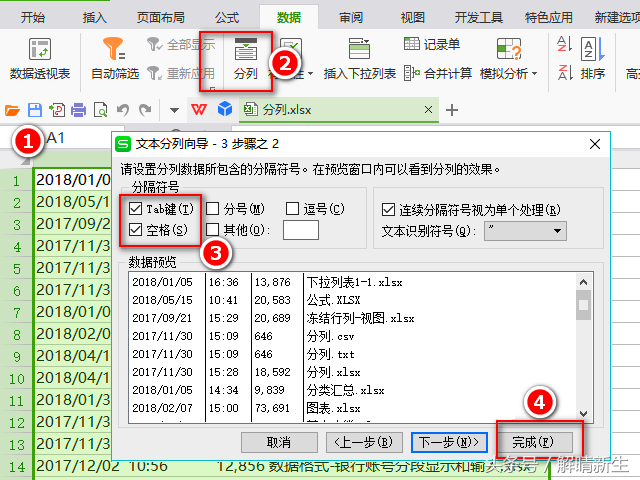640x480 pixels.
Task: Open the 特色应用 ribbon tab
Action: tap(549, 17)
